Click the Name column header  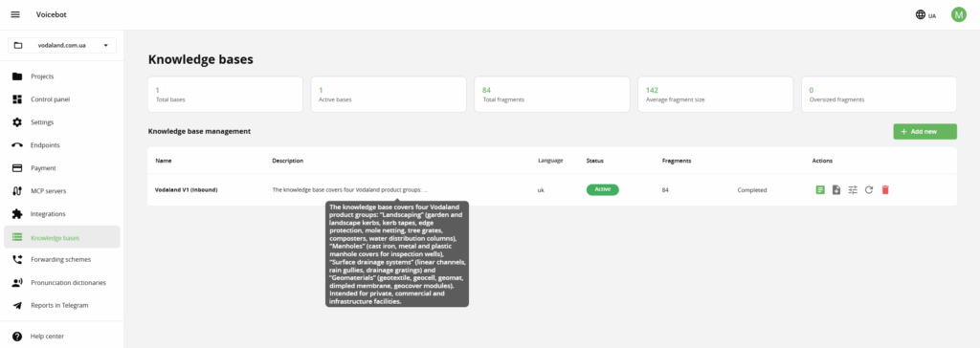tap(163, 162)
